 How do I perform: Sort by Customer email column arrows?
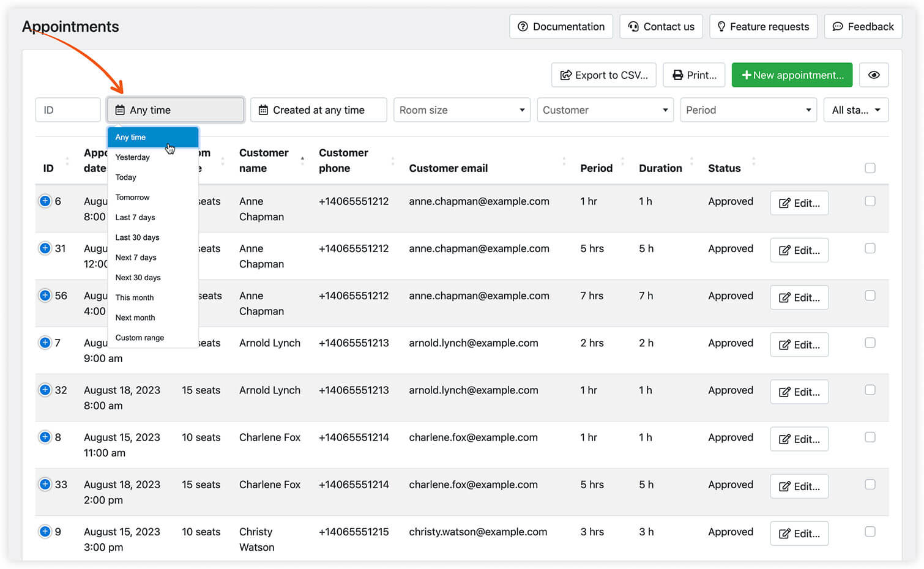[564, 161]
